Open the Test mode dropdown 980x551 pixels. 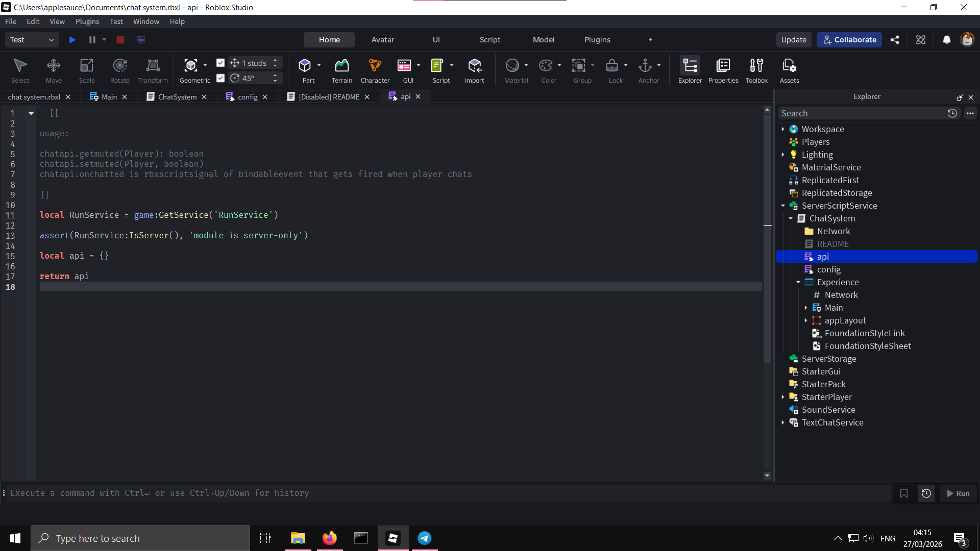(x=32, y=40)
